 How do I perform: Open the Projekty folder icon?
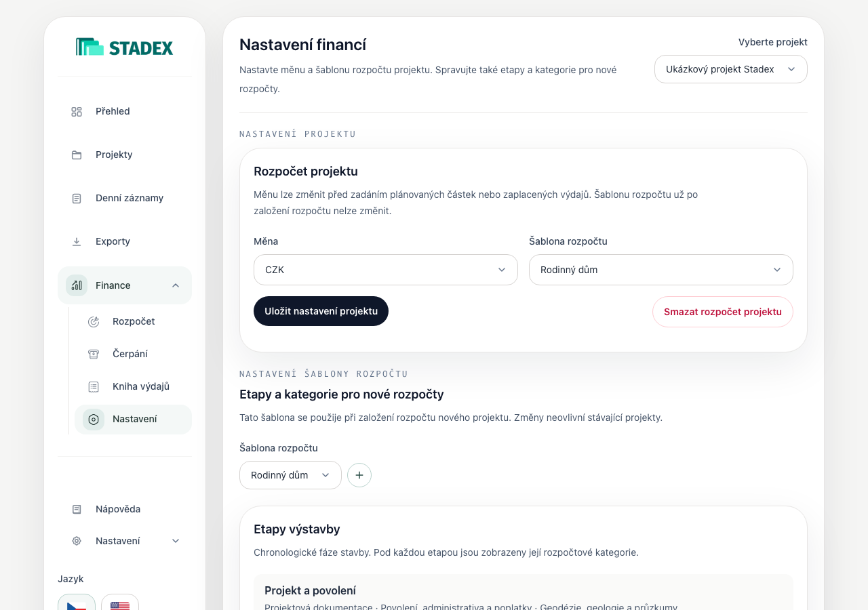click(x=77, y=155)
